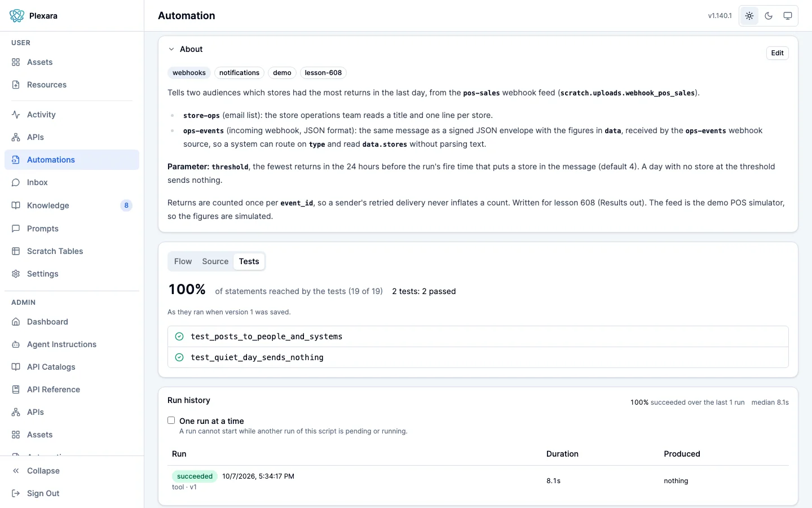Click the robot icon beside Agent Instructions
The height and width of the screenshot is (508, 812).
(16, 344)
